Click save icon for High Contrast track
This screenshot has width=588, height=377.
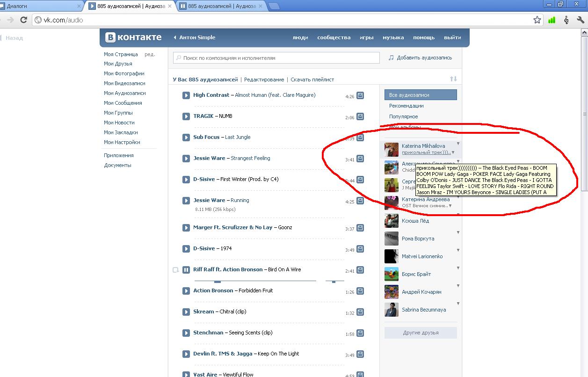point(360,95)
